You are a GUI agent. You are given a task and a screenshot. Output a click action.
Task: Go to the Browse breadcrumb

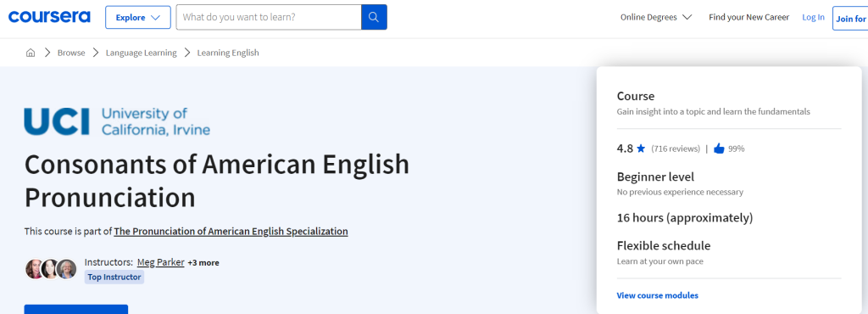(71, 53)
